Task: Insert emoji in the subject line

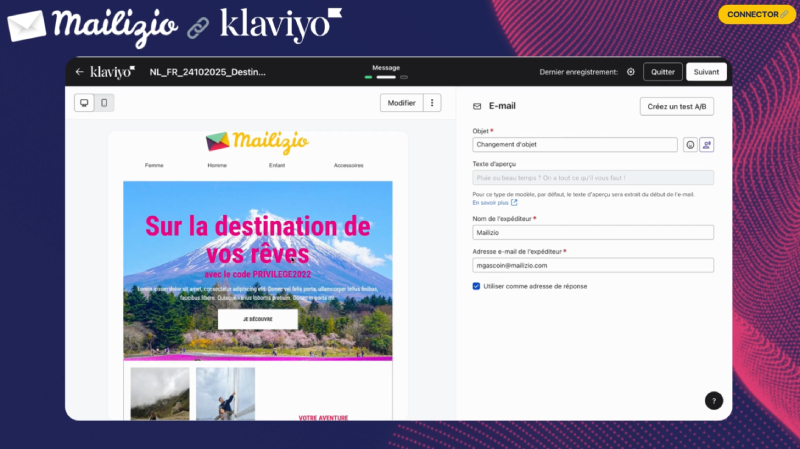Action: pyautogui.click(x=690, y=145)
